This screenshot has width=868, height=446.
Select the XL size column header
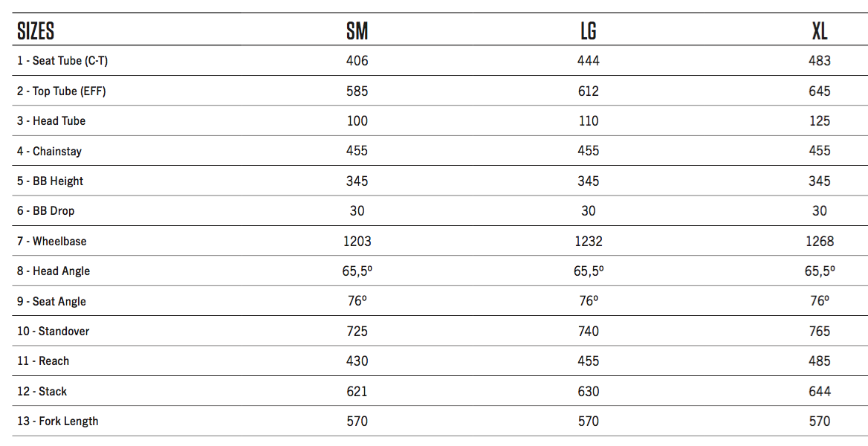(819, 30)
